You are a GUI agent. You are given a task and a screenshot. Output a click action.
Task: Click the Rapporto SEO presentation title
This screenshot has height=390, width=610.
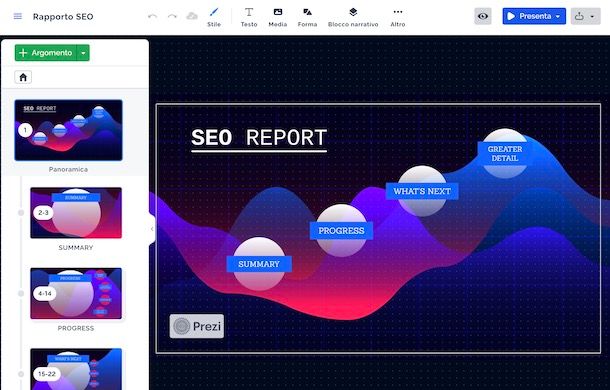(x=63, y=17)
